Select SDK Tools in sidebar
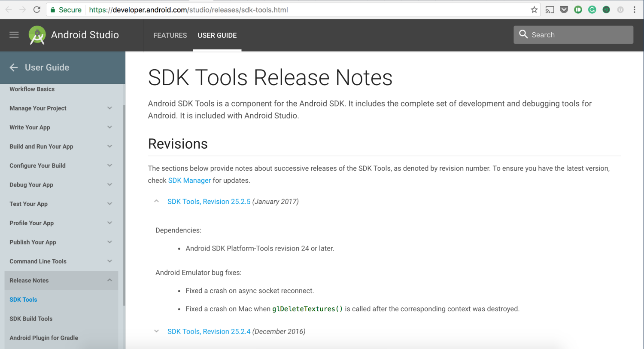The height and width of the screenshot is (349, 644). pos(23,300)
